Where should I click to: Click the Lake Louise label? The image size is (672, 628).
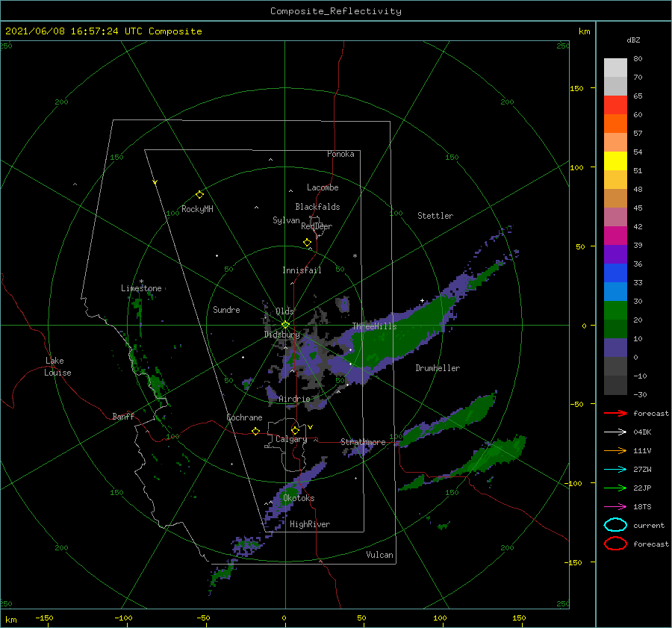coord(57,367)
